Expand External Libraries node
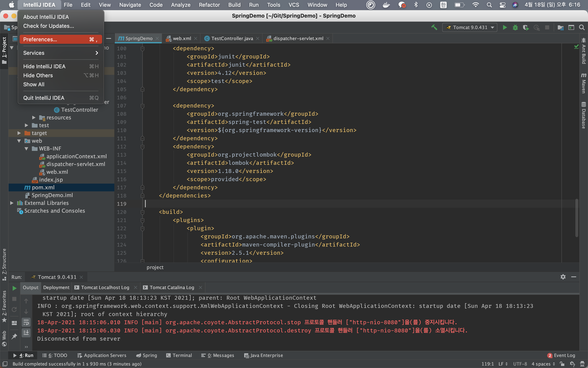This screenshot has width=588, height=368. pos(12,203)
